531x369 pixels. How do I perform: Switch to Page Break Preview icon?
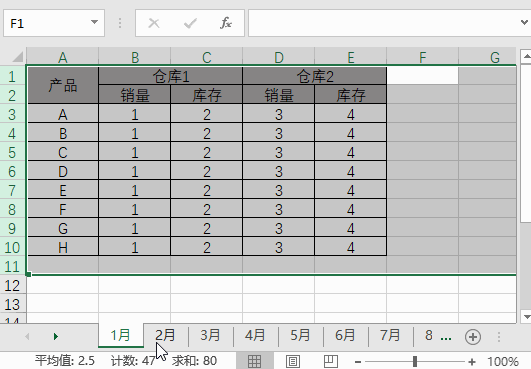(x=331, y=361)
